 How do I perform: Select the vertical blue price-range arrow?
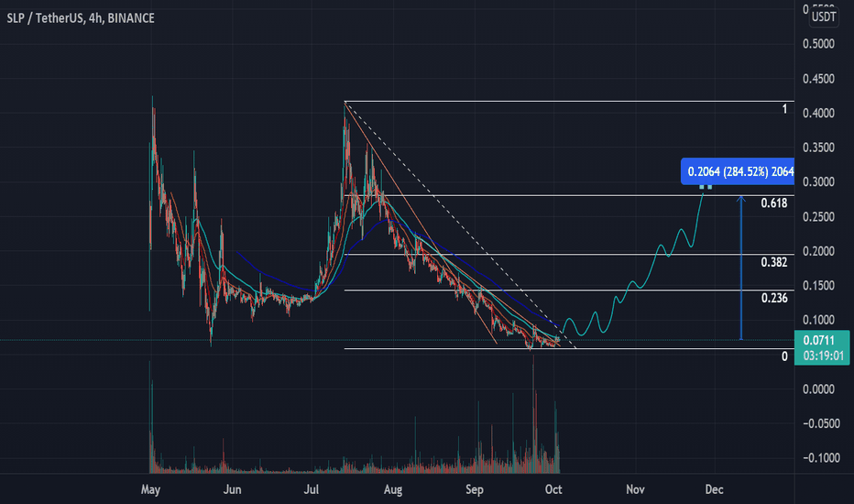[740, 268]
